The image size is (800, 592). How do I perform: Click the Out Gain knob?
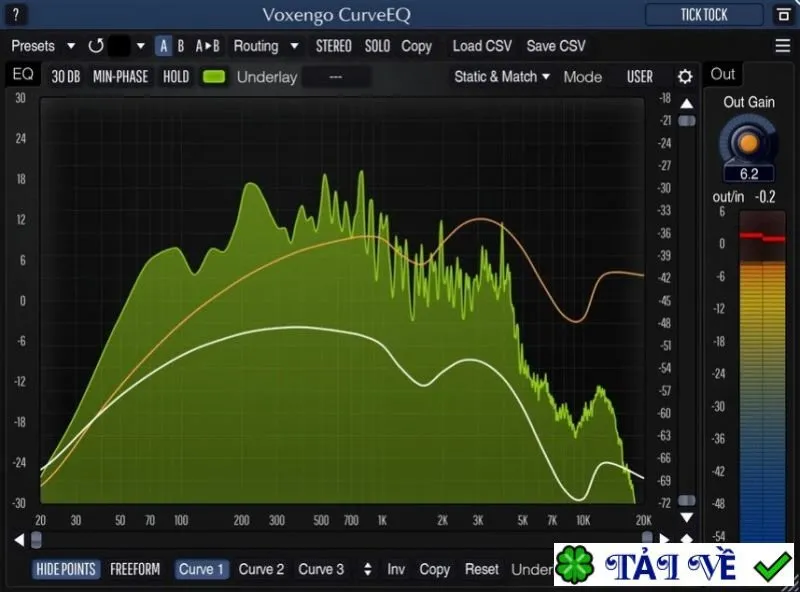pos(748,143)
